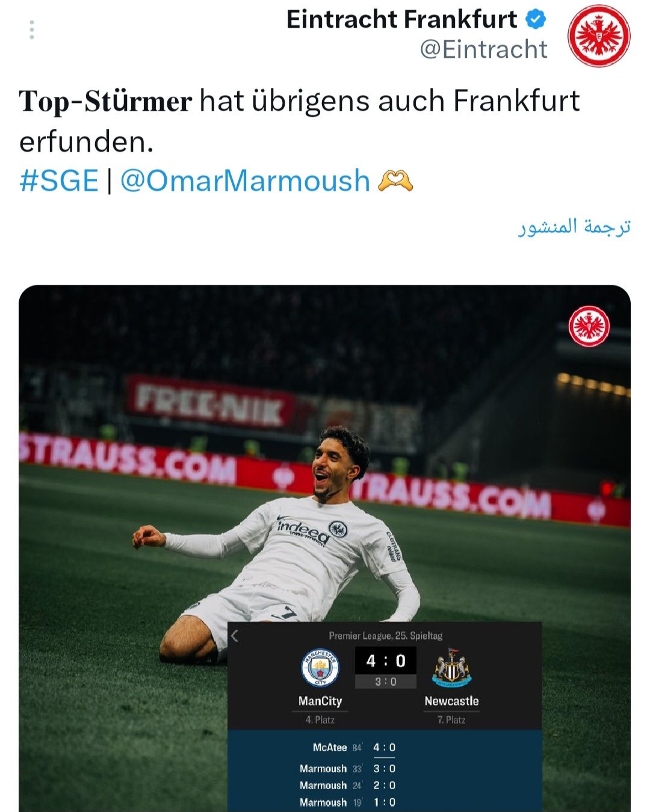This screenshot has width=650, height=812.
Task: Tap the Eintracht eagle logo on photo
Action: coord(589,327)
